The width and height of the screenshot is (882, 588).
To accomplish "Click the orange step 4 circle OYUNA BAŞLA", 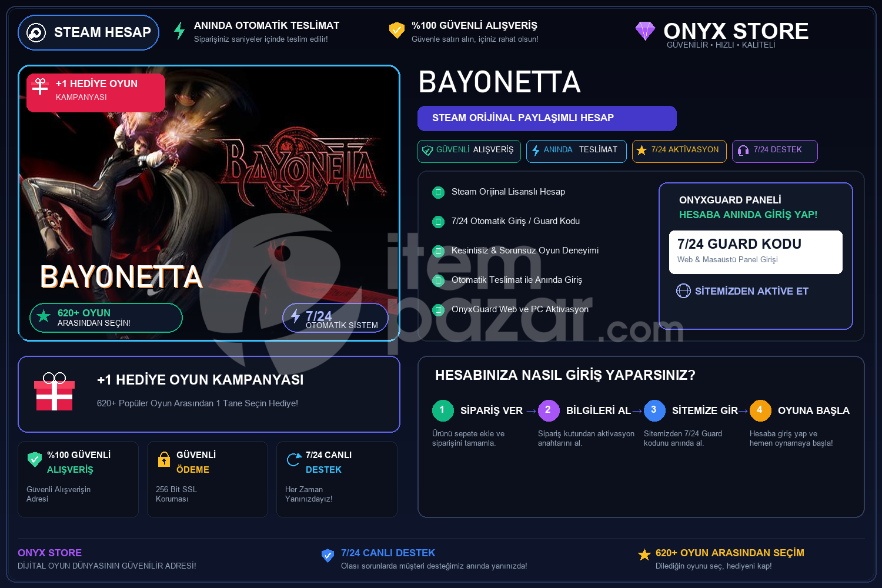I will tap(760, 410).
